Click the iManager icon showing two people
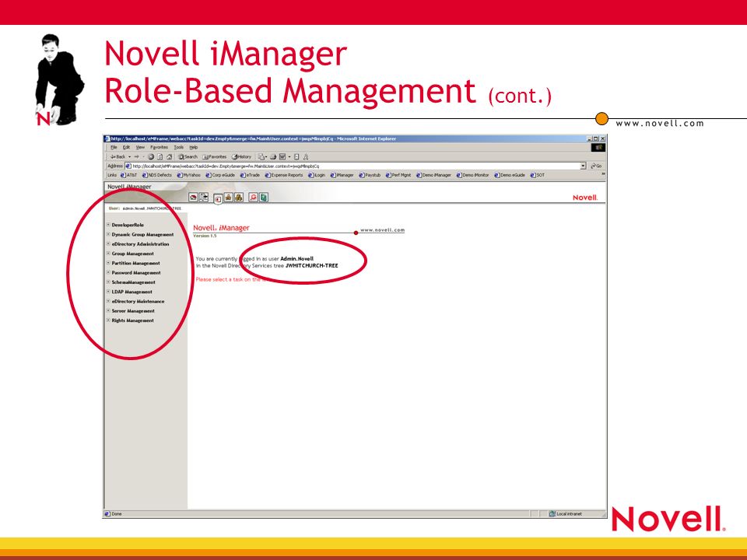This screenshot has height=560, width=747. (239, 197)
